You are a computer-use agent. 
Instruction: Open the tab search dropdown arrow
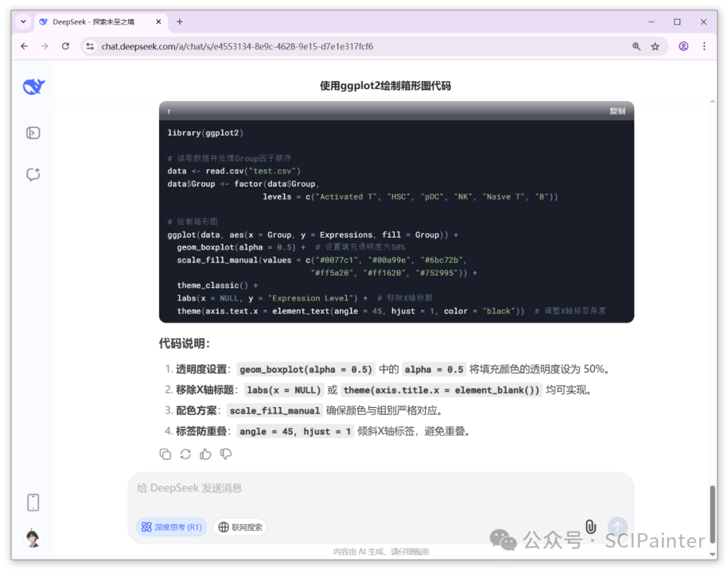pos(23,22)
